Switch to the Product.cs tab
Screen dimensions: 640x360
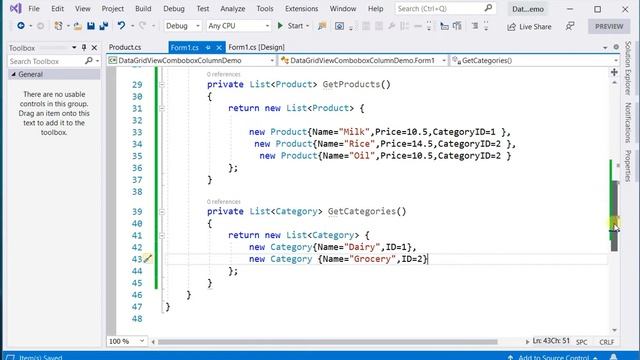pyautogui.click(x=124, y=47)
